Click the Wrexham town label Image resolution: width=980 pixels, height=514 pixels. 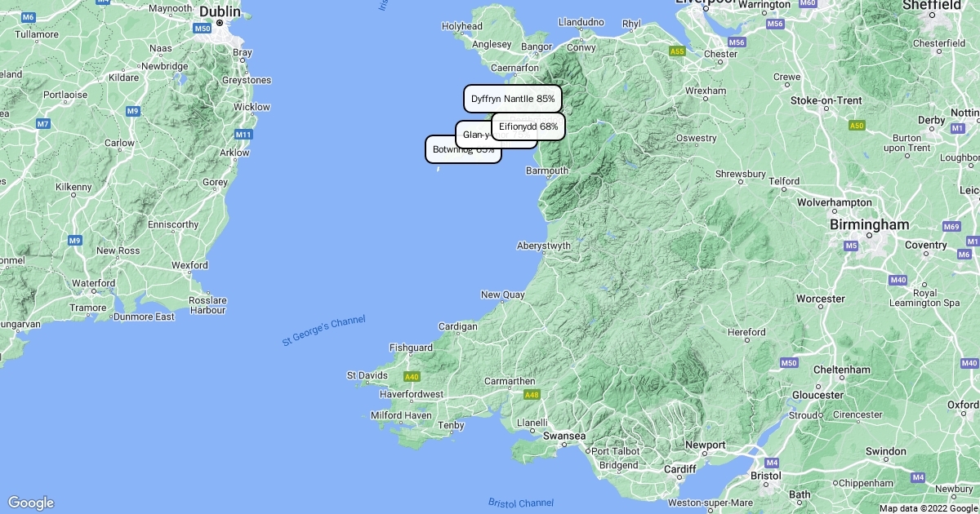706,91
